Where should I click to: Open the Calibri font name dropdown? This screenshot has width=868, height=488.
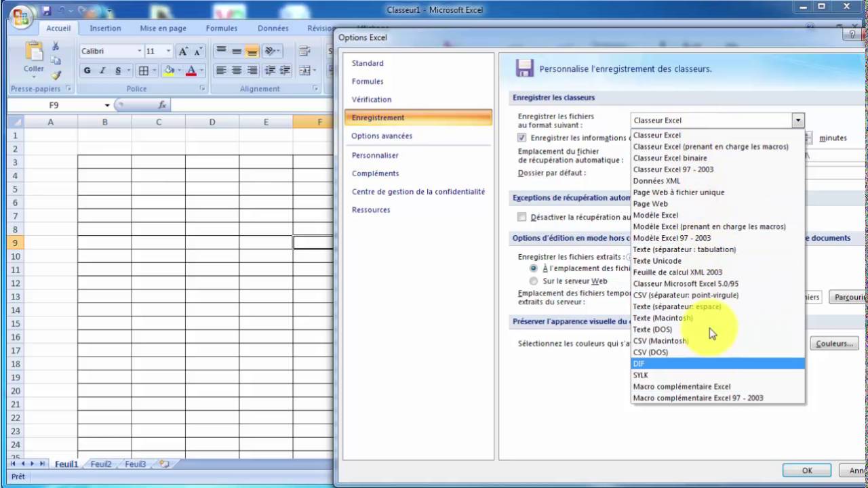point(139,52)
